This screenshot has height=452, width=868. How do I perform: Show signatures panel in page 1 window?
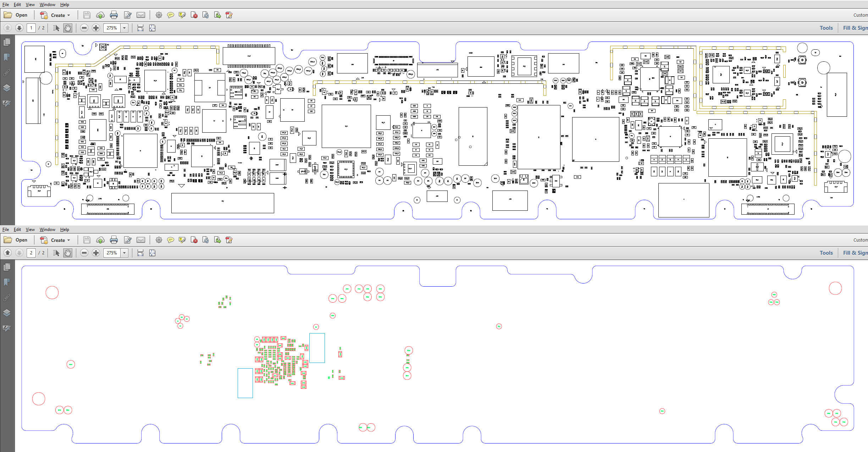coord(7,103)
